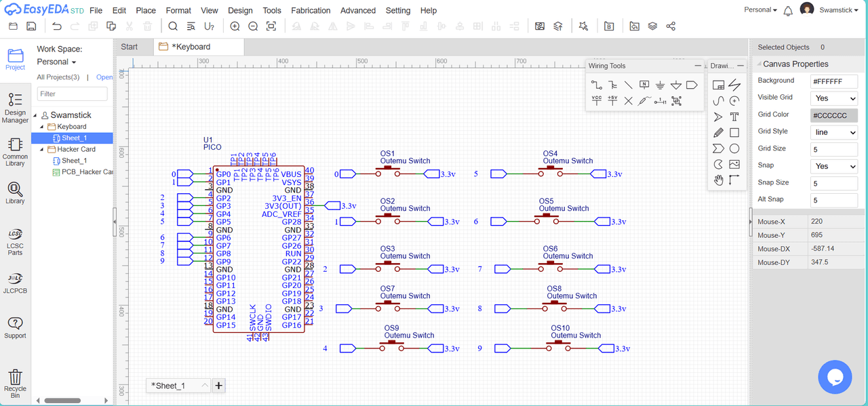Open the Design Manager panel
This screenshot has height=406, width=868.
(x=15, y=108)
